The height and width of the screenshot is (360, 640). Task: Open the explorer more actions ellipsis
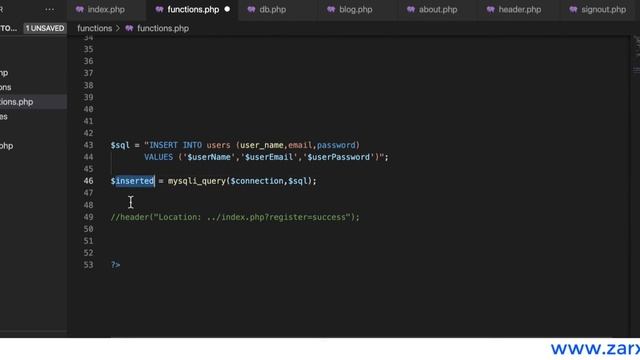pyautogui.click(x=50, y=9)
